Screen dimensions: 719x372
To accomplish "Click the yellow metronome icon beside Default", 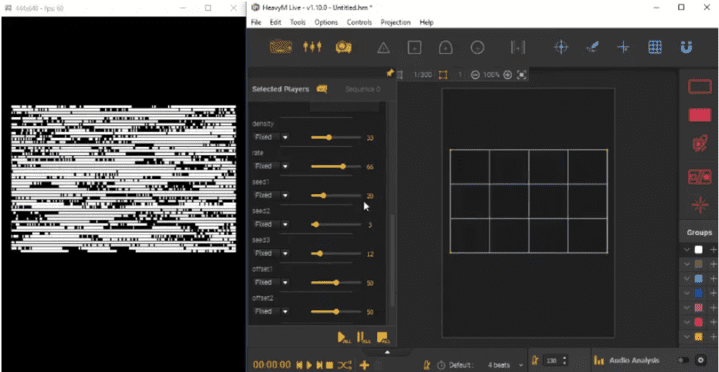I will [426, 365].
